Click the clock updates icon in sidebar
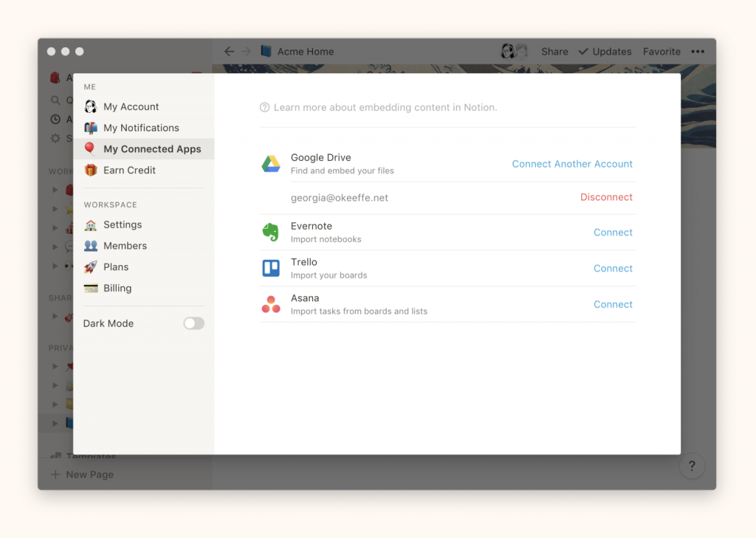This screenshot has width=756, height=538. pyautogui.click(x=55, y=119)
